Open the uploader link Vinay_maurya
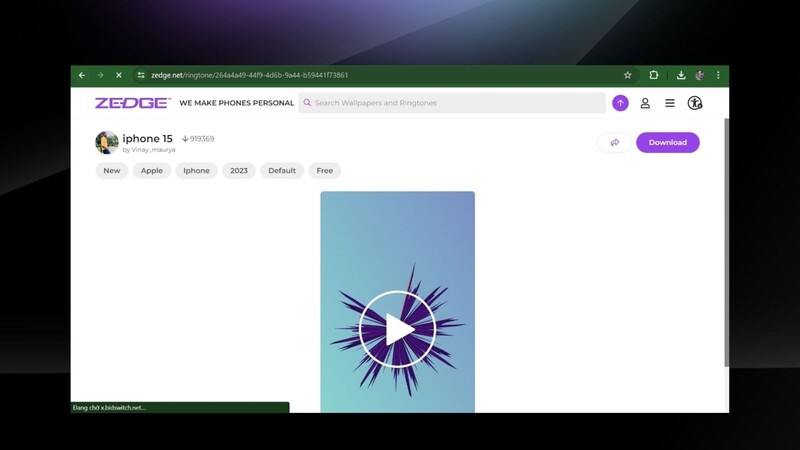The height and width of the screenshot is (450, 800). [x=153, y=149]
